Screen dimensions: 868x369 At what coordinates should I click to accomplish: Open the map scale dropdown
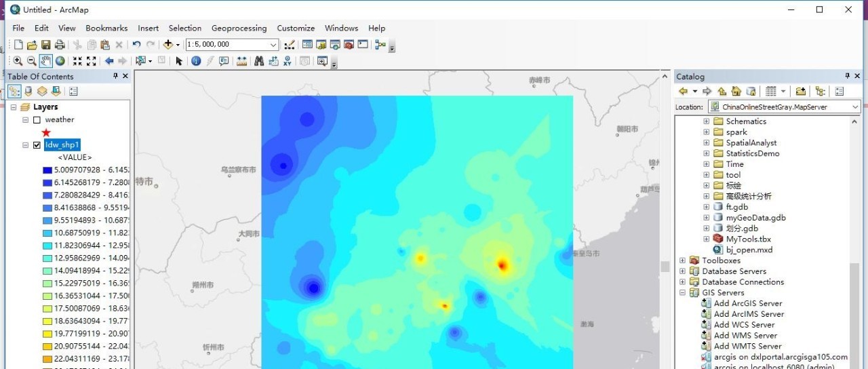tap(273, 45)
